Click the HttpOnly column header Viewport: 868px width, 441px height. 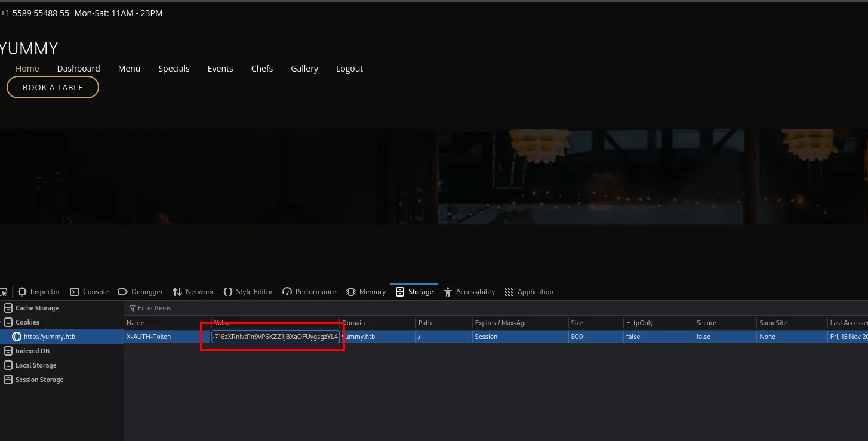[658, 323]
